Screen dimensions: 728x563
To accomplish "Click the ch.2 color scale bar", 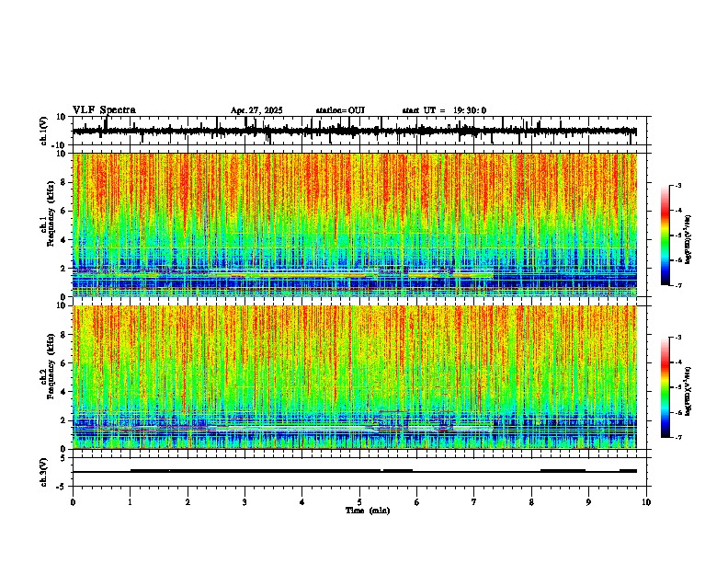I will pyautogui.click(x=665, y=387).
